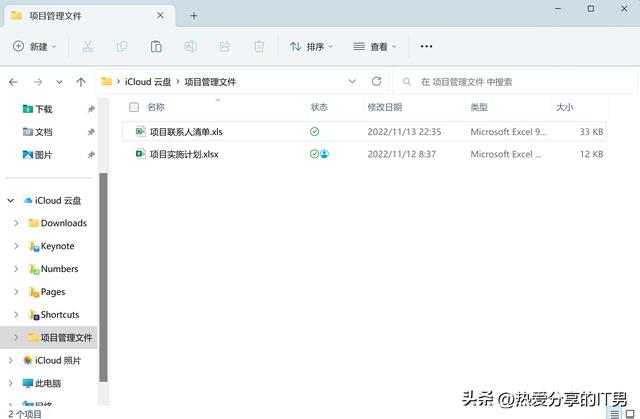Open 此电脑 in the sidebar
Image resolution: width=640 pixels, height=419 pixels.
[x=42, y=383]
